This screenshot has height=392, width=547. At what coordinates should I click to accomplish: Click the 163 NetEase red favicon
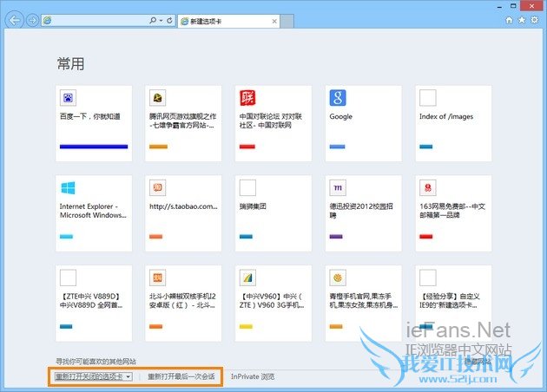tap(428, 188)
